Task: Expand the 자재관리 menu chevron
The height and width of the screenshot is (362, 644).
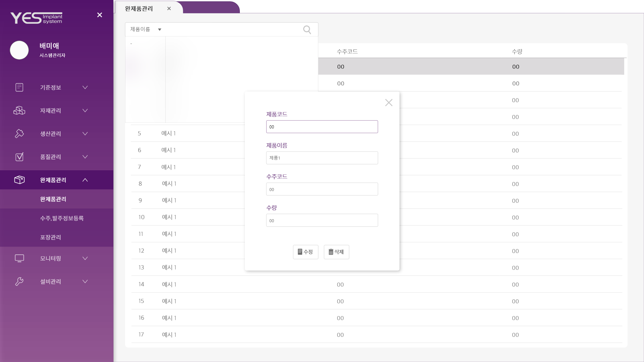Action: click(x=85, y=111)
